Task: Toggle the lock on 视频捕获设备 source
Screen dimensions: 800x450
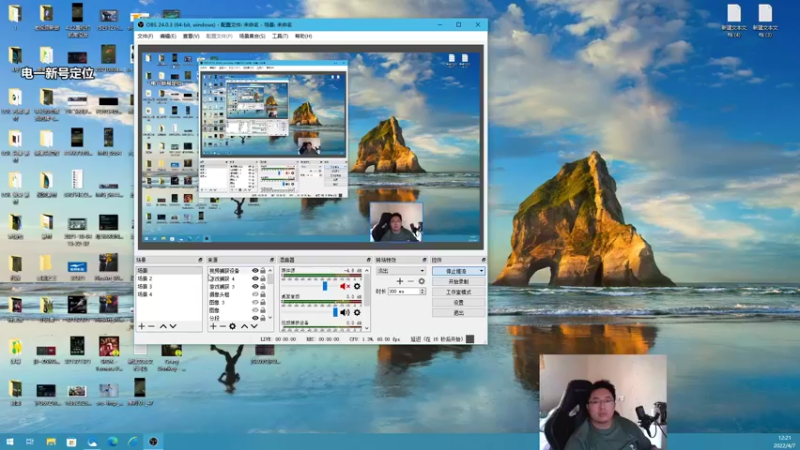Action: click(x=263, y=271)
